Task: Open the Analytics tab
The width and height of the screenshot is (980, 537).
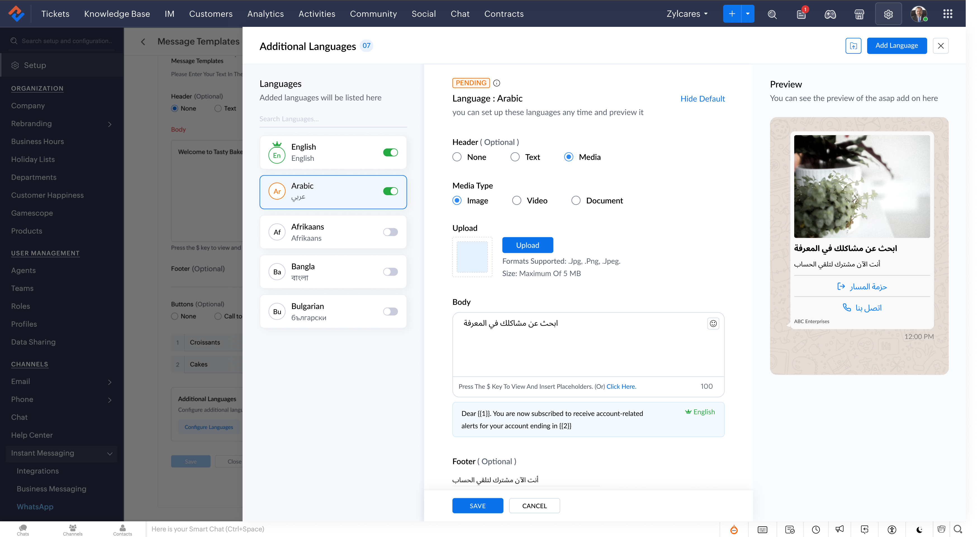Action: [x=265, y=14]
